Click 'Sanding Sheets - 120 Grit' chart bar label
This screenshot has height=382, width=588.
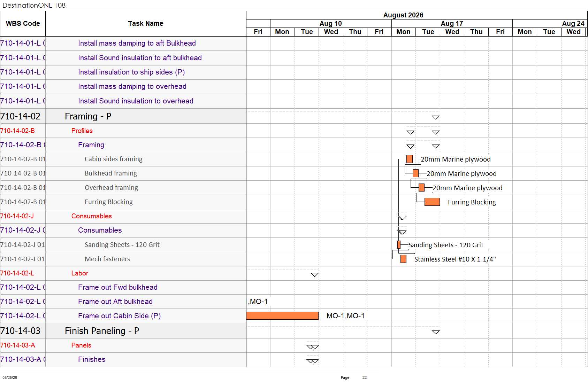[446, 245]
